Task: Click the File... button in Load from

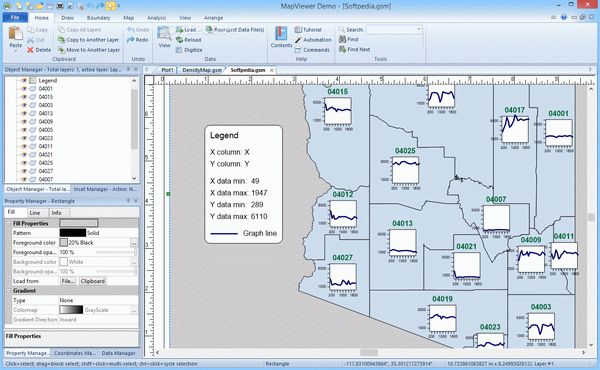Action: [x=68, y=281]
